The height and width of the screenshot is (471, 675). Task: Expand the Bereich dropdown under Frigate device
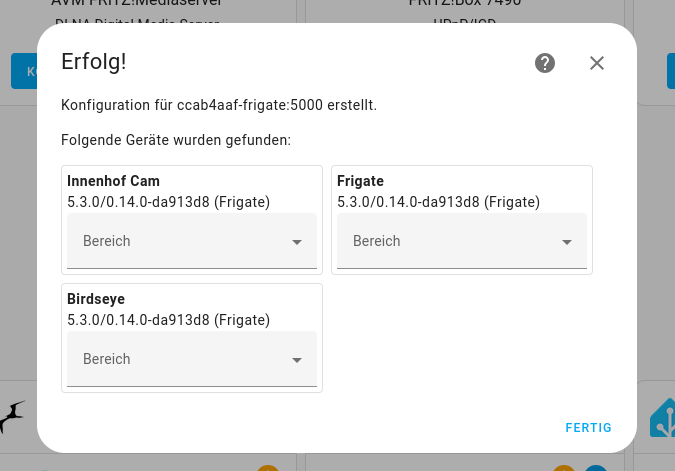(x=462, y=241)
